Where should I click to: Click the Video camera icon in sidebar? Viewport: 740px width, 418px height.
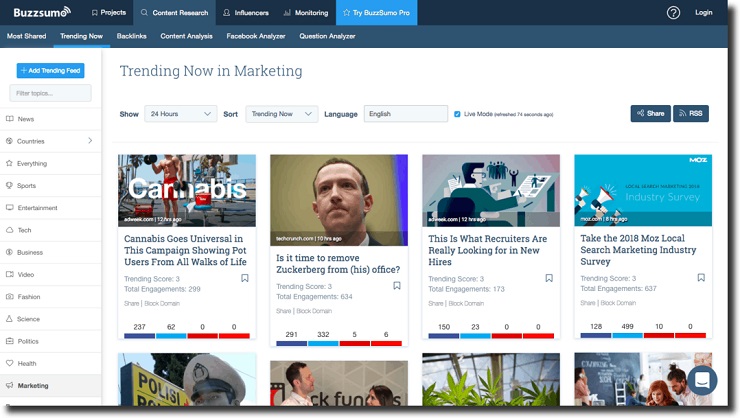tap(9, 274)
